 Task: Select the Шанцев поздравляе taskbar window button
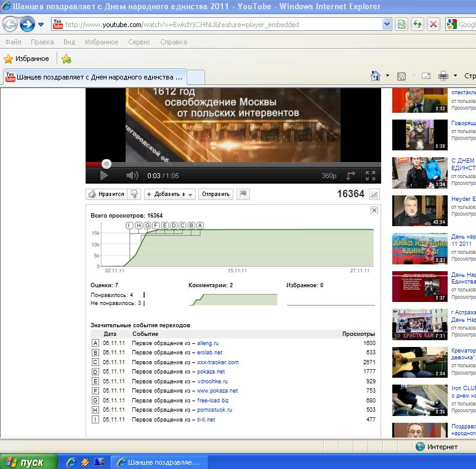(159, 462)
